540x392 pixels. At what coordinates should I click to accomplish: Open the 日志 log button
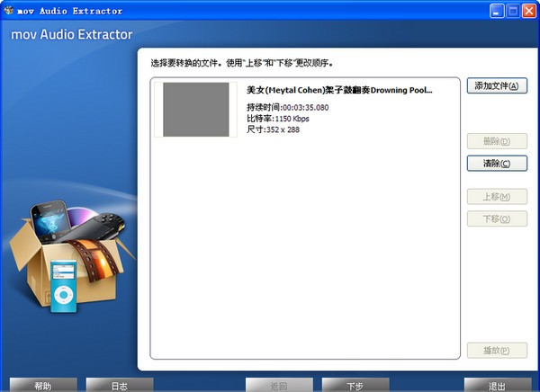[x=120, y=385]
